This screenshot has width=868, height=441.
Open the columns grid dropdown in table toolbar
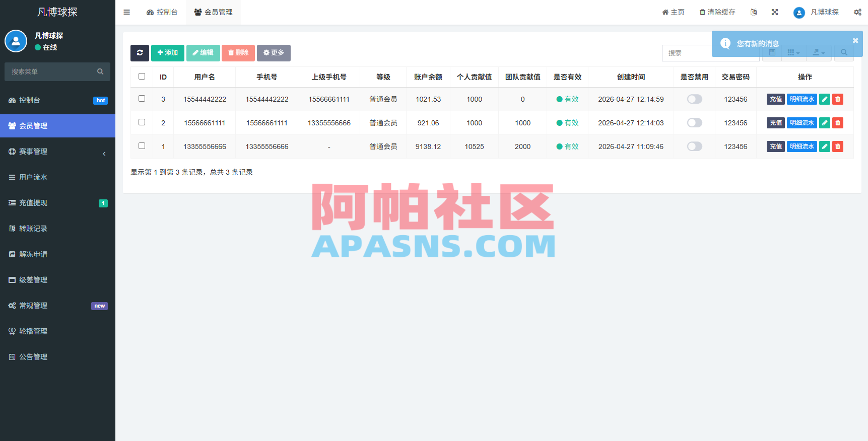click(x=793, y=53)
